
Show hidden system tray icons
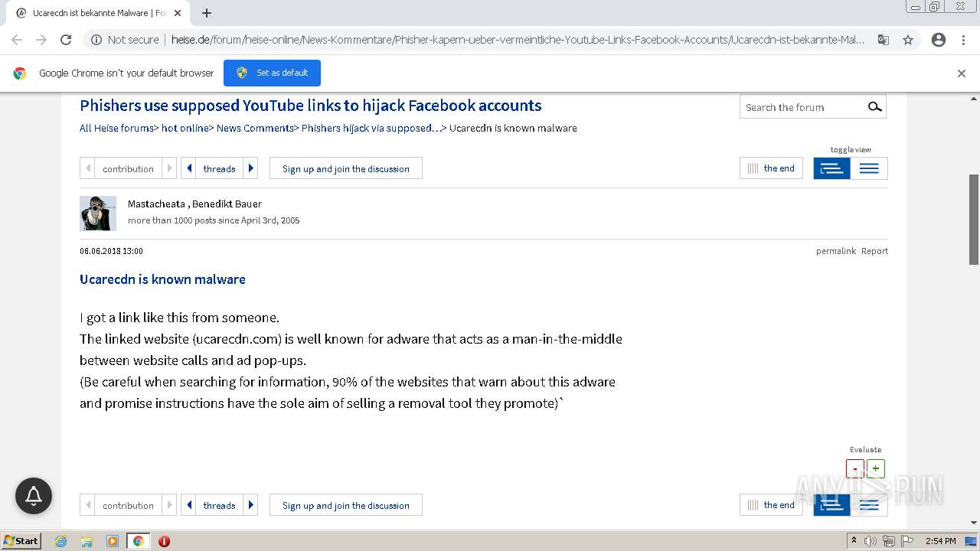854,541
